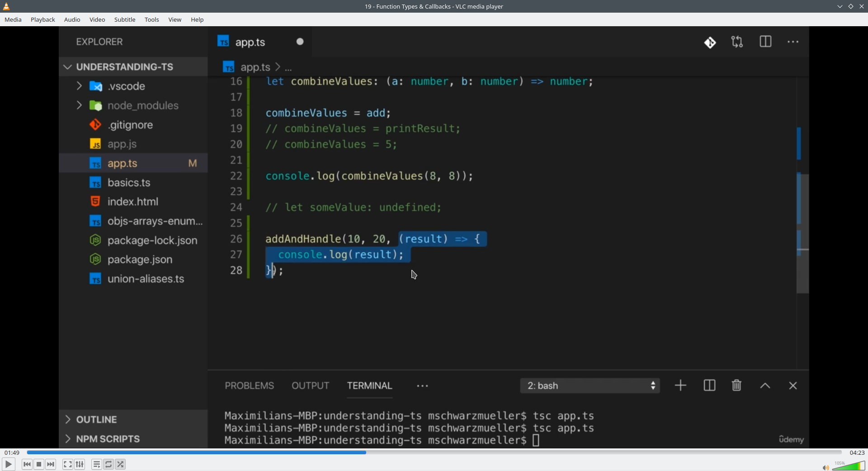Image resolution: width=868 pixels, height=471 pixels.
Task: Open the editor more actions ellipsis
Action: [x=793, y=42]
